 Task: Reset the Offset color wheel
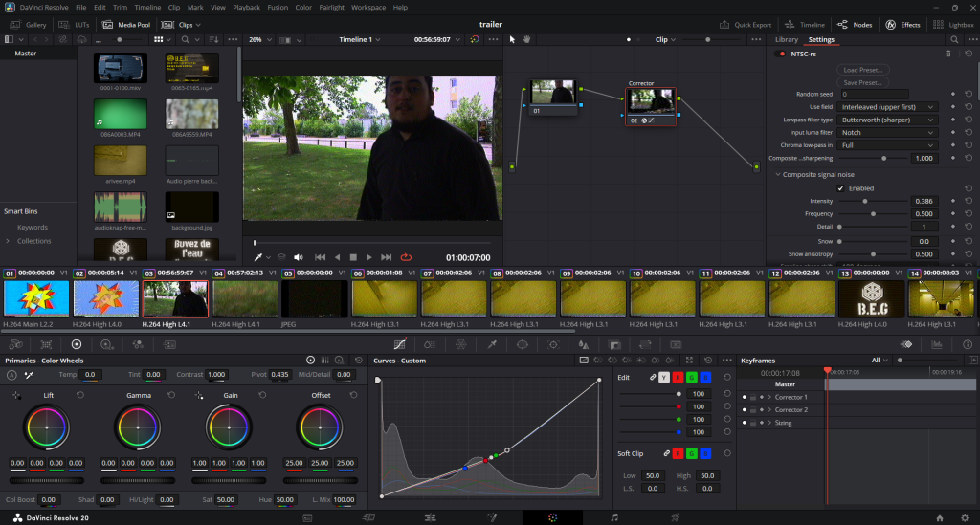pyautogui.click(x=354, y=395)
